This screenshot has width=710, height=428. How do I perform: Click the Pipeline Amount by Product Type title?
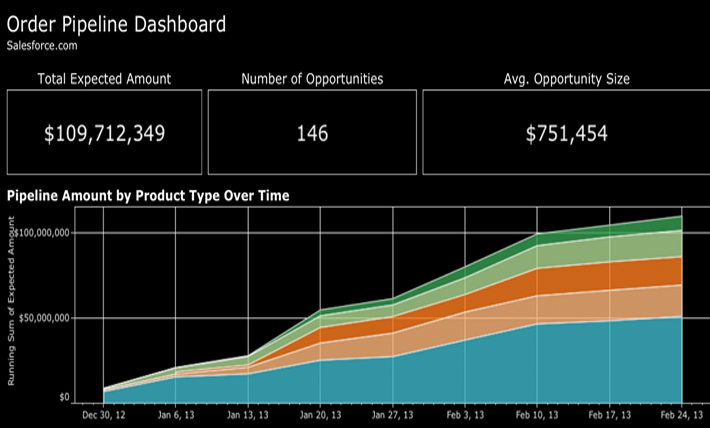click(148, 196)
